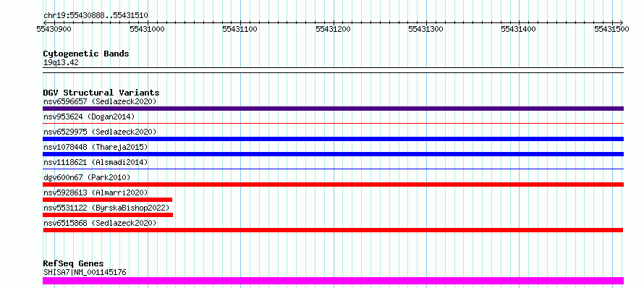Click ruler tick label 55431500
This screenshot has height=288, width=644.
pos(611,29)
